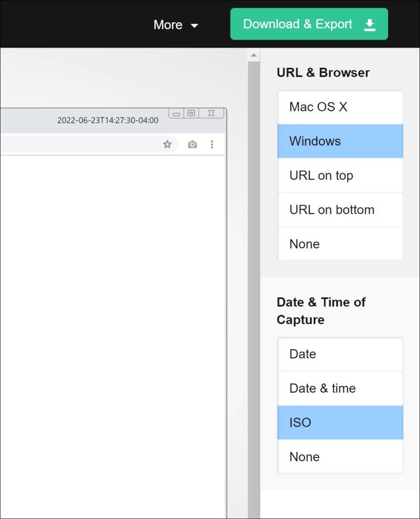
Task: Select the ISO timestamp format
Action: click(340, 422)
